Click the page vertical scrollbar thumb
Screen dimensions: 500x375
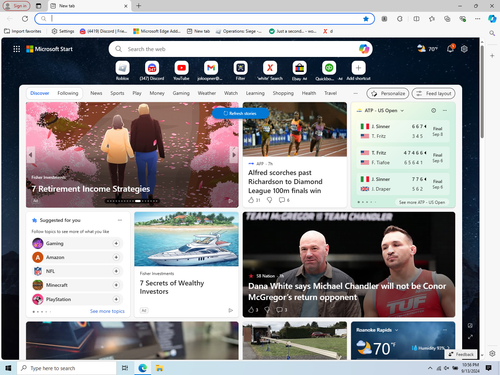click(482, 92)
